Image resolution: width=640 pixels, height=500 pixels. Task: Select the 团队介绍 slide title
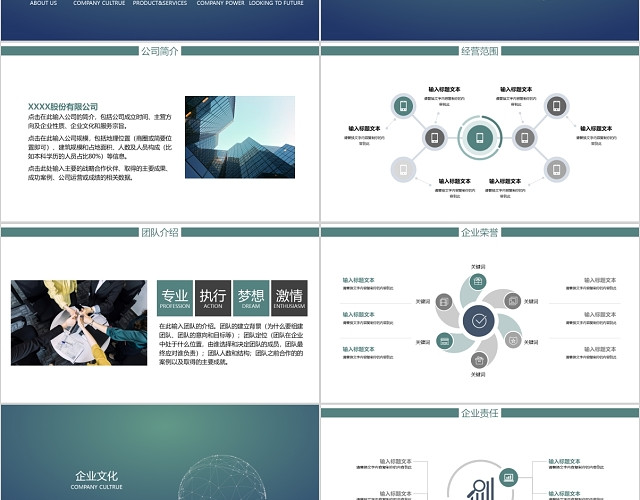(160, 232)
